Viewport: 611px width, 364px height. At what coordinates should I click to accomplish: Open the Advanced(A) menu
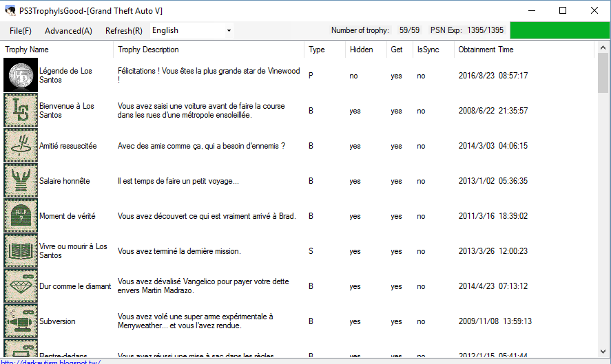(69, 31)
